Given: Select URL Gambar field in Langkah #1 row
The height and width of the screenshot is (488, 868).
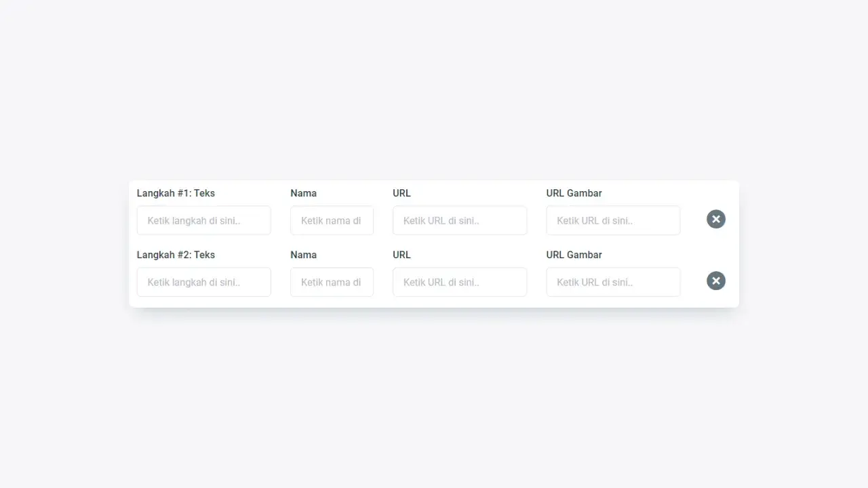Looking at the screenshot, I should coord(613,220).
